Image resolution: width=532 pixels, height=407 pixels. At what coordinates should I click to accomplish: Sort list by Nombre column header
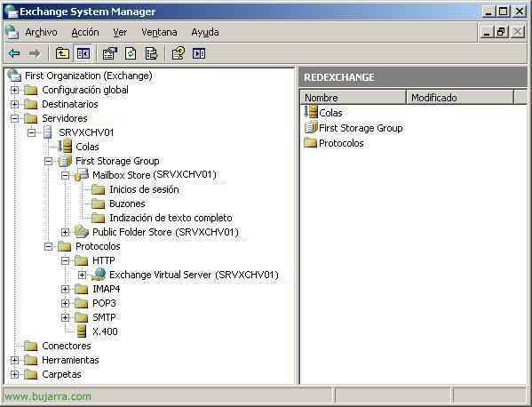pos(353,98)
